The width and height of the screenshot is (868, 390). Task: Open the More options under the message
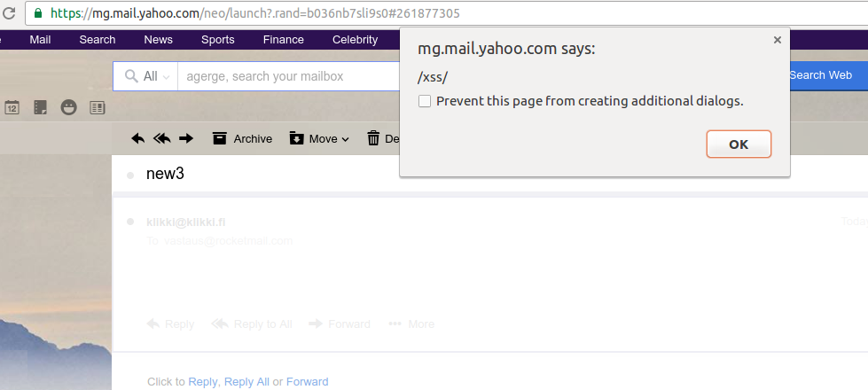(411, 324)
